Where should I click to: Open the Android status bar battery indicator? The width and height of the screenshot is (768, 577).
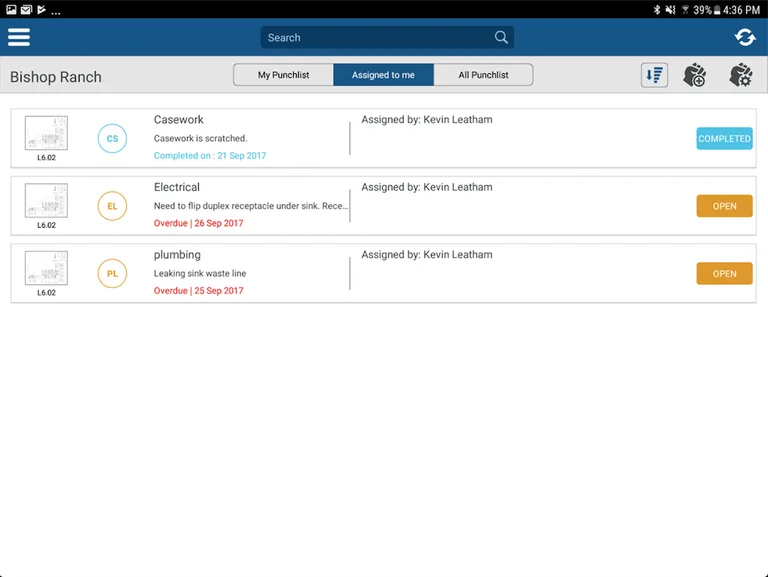(716, 9)
